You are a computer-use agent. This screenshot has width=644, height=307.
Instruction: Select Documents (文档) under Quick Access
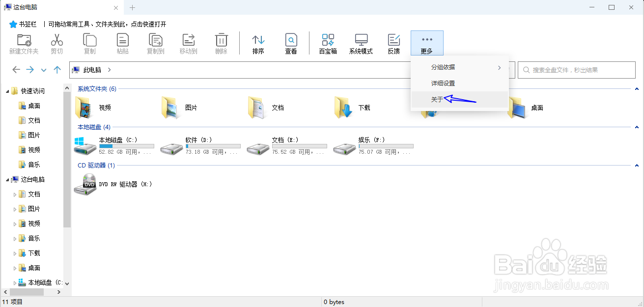pos(29,120)
